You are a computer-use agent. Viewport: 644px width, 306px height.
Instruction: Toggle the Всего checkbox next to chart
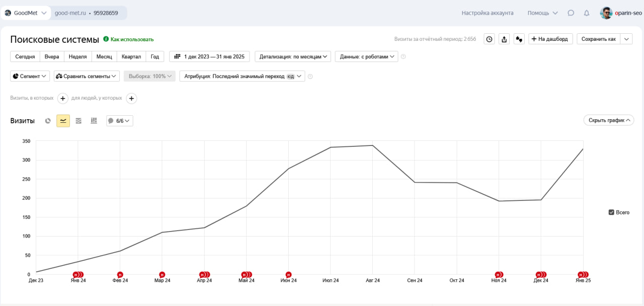[611, 212]
